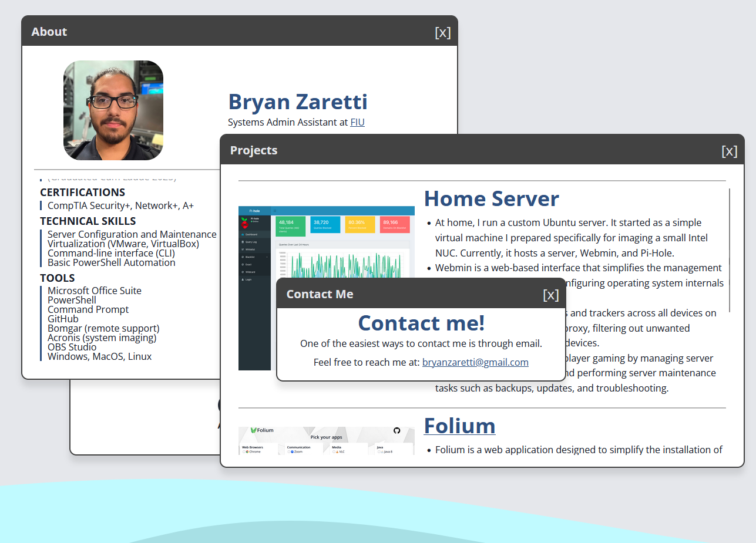Open the FIU link in About

357,122
